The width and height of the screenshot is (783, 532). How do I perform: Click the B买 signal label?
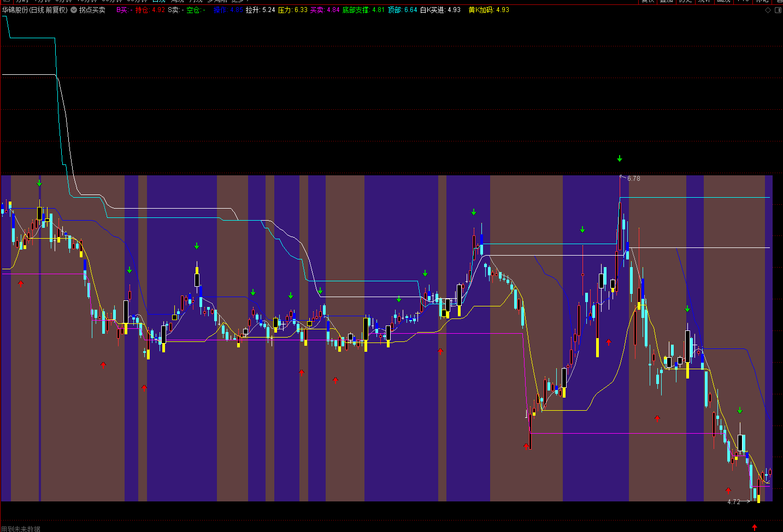tap(125, 10)
